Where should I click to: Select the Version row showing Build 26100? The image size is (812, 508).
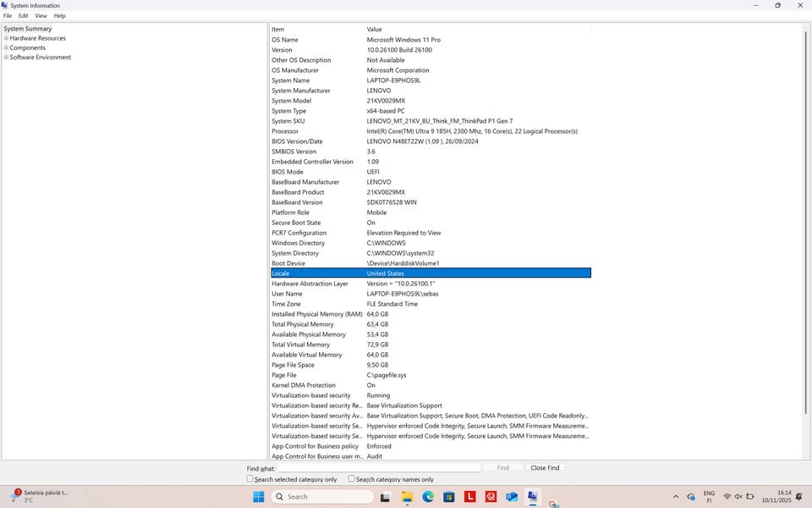pos(431,50)
